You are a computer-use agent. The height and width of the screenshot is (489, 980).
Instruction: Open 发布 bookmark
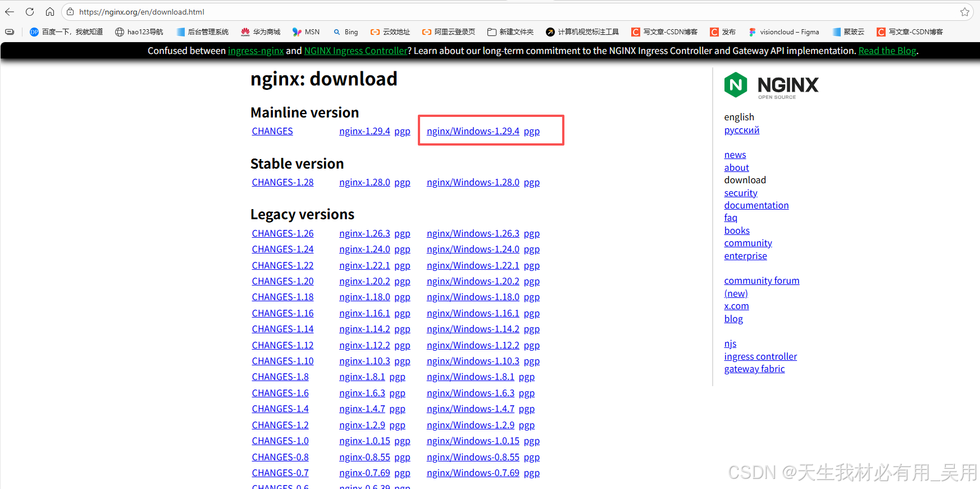point(723,32)
